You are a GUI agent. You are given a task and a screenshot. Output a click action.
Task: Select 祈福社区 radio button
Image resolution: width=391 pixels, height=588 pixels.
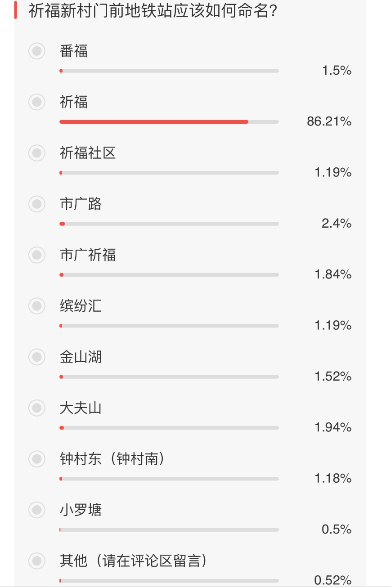(x=37, y=153)
